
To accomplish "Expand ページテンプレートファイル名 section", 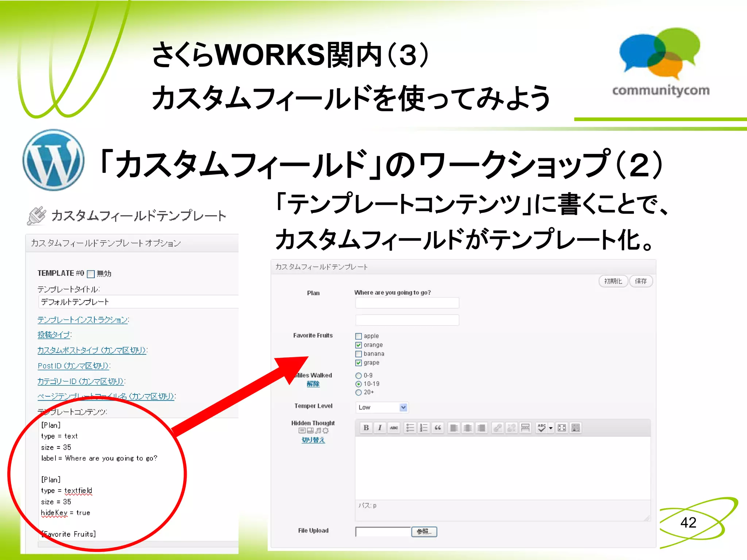I will pyautogui.click(x=106, y=396).
